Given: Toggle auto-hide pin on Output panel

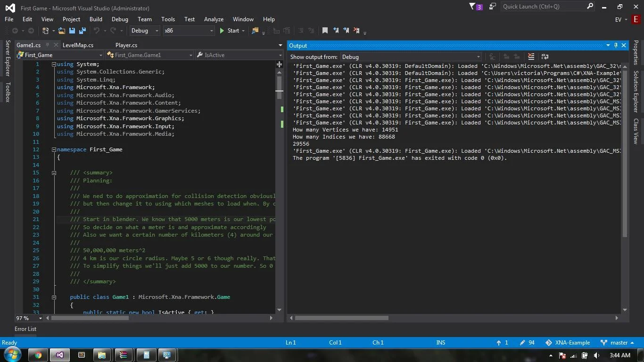Looking at the screenshot, I should [616, 45].
